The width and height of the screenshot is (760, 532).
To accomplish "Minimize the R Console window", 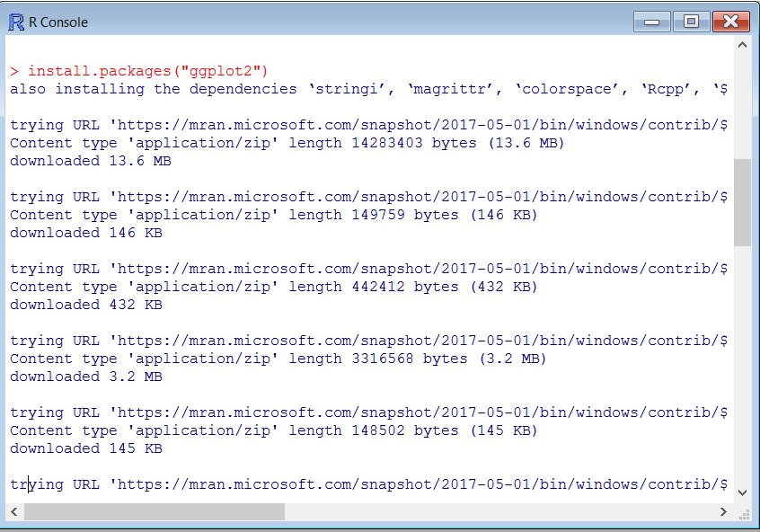I will point(652,22).
